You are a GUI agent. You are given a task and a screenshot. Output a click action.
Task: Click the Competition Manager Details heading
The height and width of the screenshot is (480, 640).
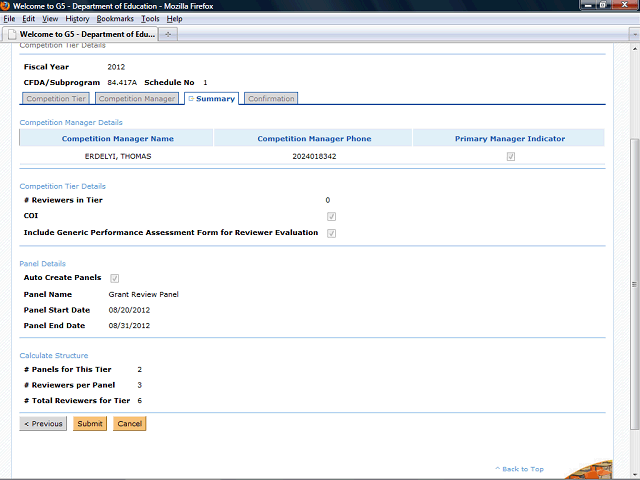tap(71, 122)
